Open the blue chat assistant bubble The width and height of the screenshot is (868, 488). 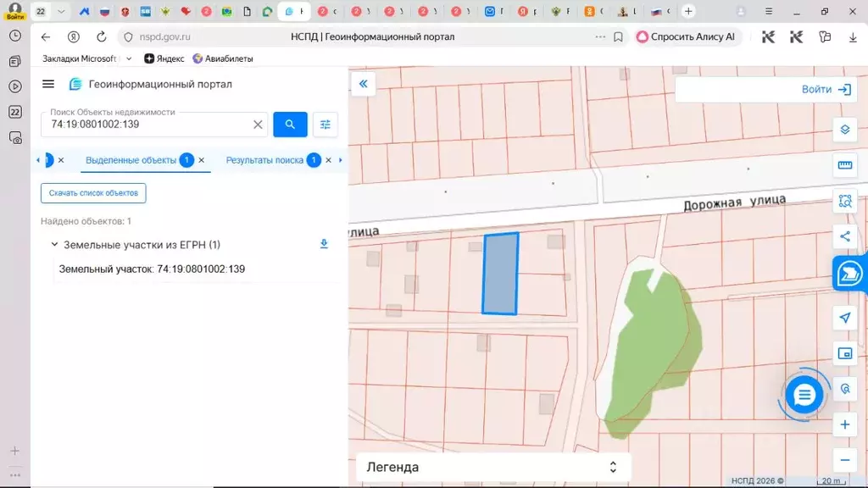coord(804,395)
